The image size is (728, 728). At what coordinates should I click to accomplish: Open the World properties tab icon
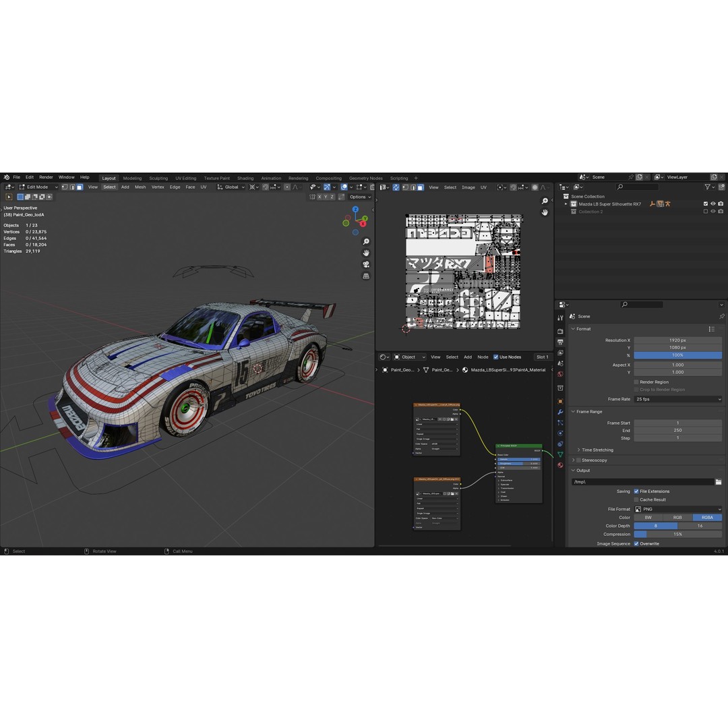click(560, 374)
